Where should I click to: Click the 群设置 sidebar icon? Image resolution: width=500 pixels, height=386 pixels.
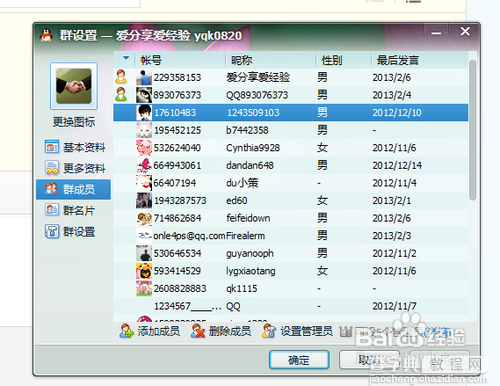52,231
